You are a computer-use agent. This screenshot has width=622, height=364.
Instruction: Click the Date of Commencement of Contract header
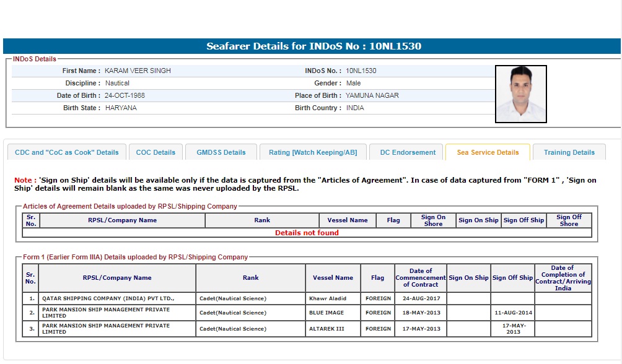pyautogui.click(x=421, y=278)
